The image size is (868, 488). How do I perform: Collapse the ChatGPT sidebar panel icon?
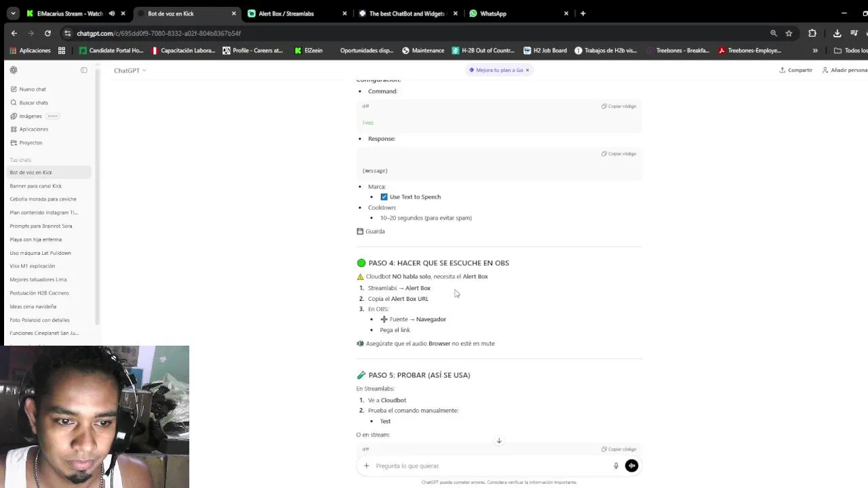click(84, 70)
